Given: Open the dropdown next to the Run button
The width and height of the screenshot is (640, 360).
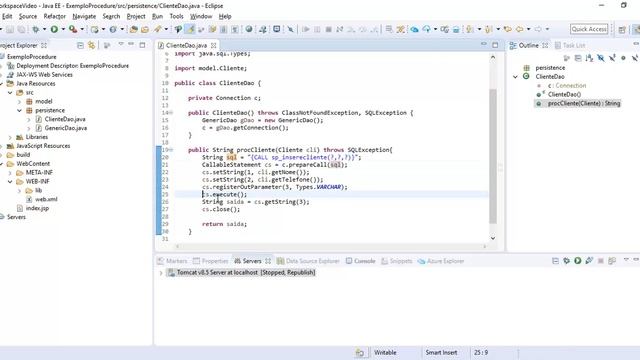Looking at the screenshot, I should (63, 29).
